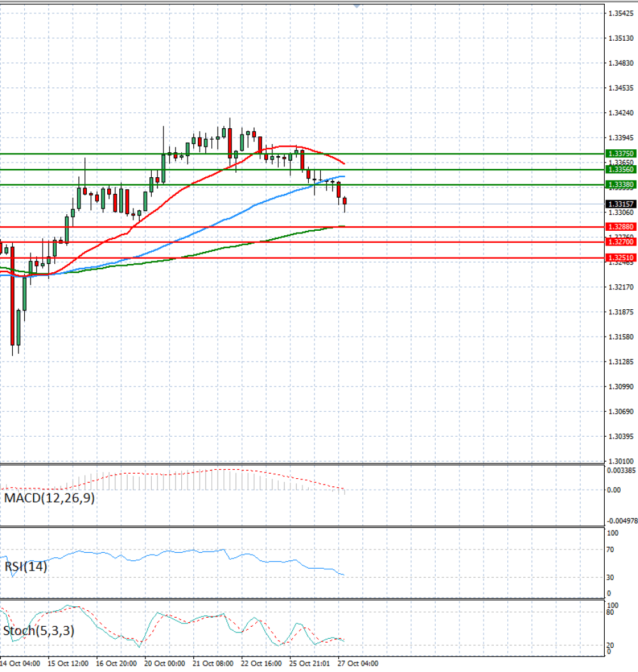Click the green 1.33560 price level label
This screenshot has width=638, height=672.
(621, 170)
